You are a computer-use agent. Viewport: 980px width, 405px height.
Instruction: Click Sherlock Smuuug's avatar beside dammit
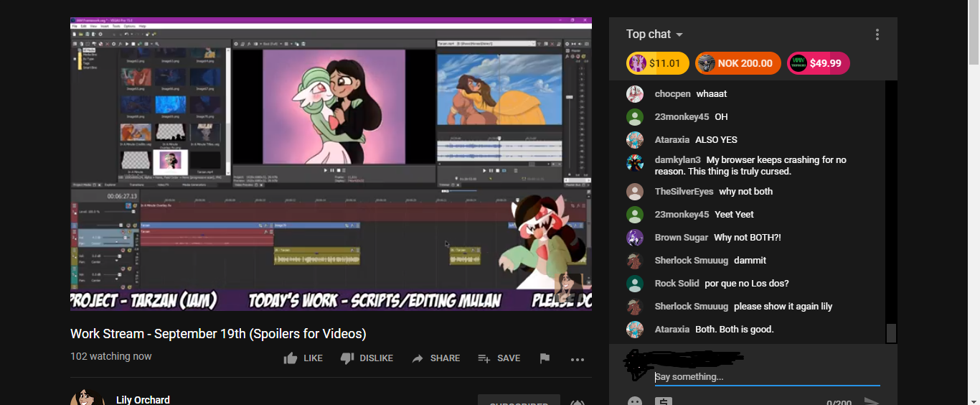click(x=635, y=261)
